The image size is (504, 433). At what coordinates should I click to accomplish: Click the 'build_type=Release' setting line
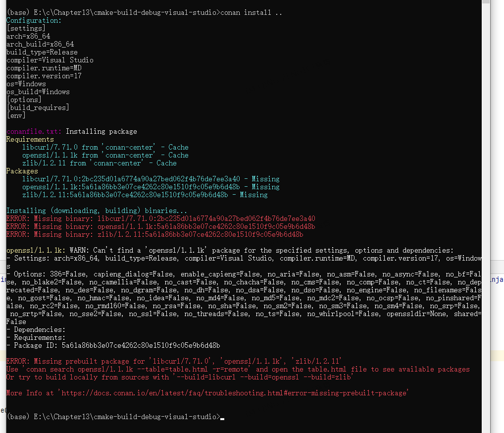click(x=42, y=52)
